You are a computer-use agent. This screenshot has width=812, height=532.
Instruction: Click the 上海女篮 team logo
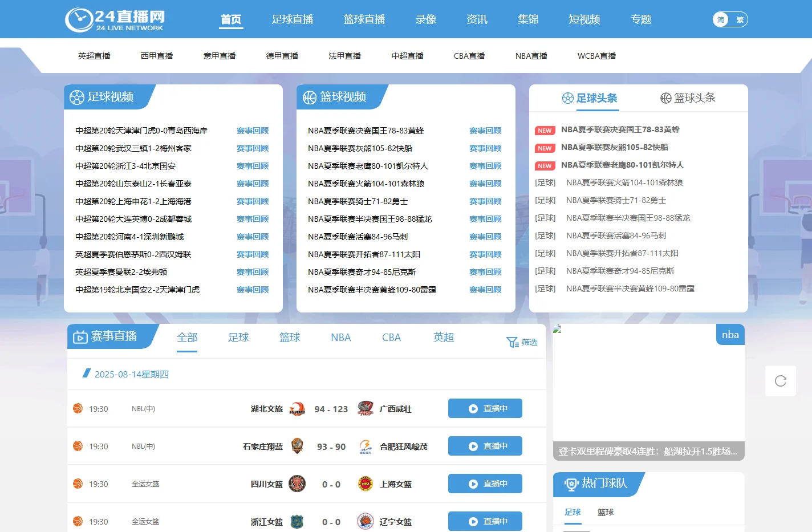tap(366, 484)
